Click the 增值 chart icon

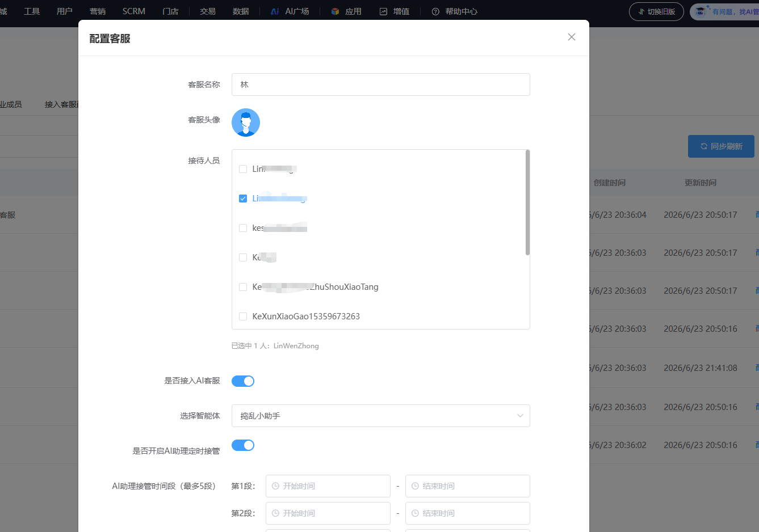point(383,11)
